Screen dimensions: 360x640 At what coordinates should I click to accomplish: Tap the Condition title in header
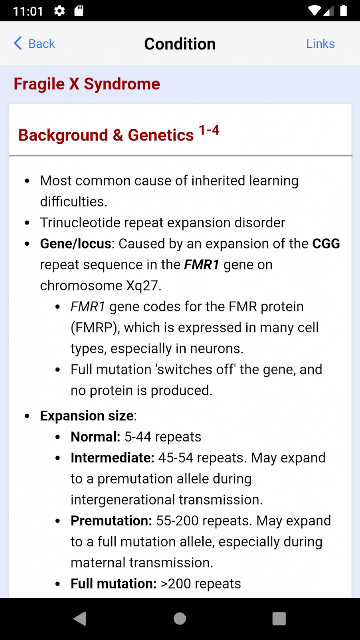[180, 44]
